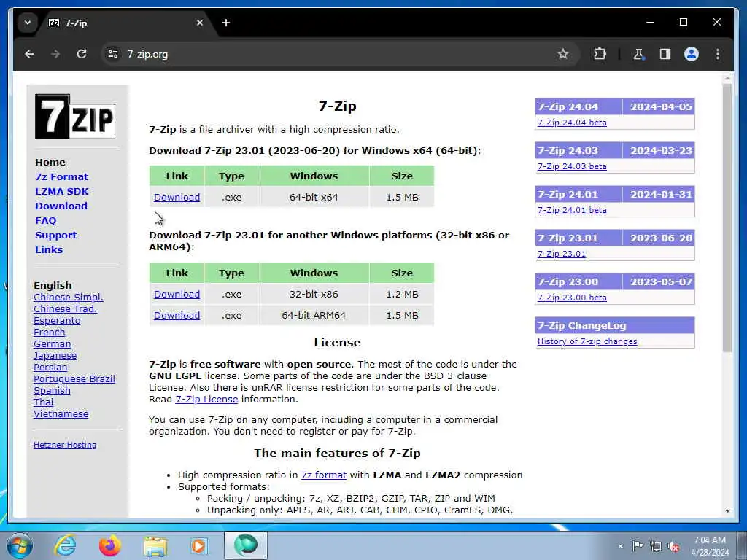Download the 64-bit x64 .exe installer

click(177, 197)
